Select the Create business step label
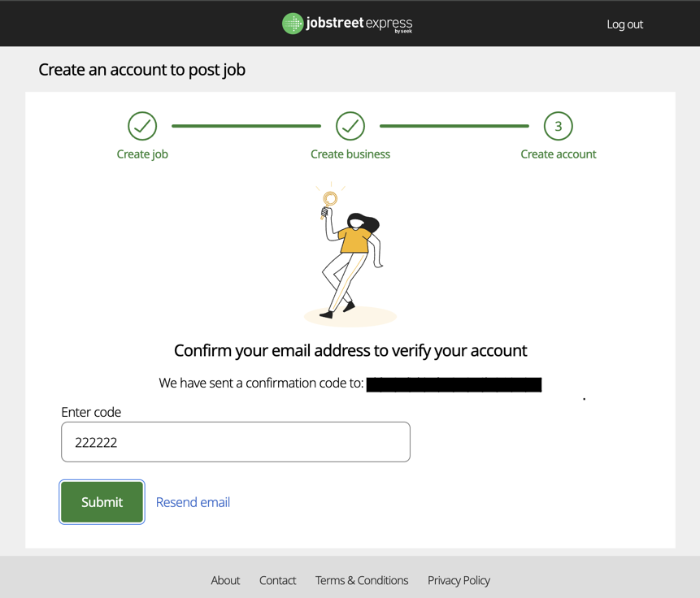The height and width of the screenshot is (598, 700). (x=350, y=154)
